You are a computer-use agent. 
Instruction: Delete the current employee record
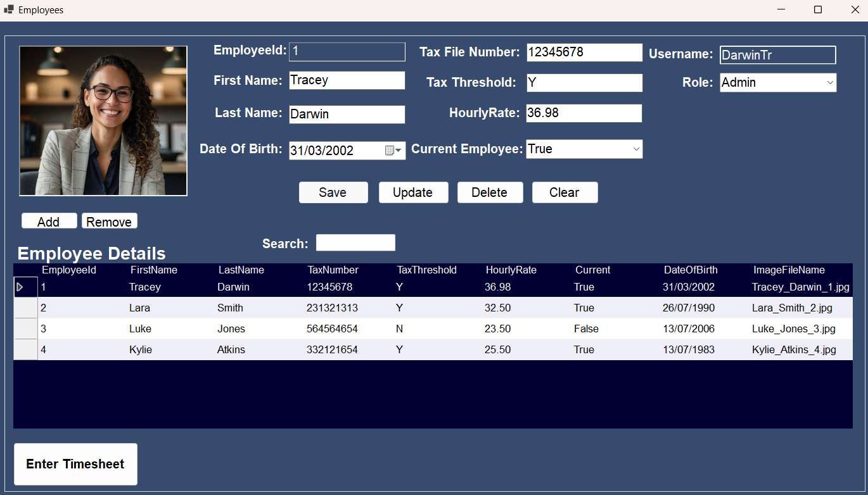[x=490, y=192]
